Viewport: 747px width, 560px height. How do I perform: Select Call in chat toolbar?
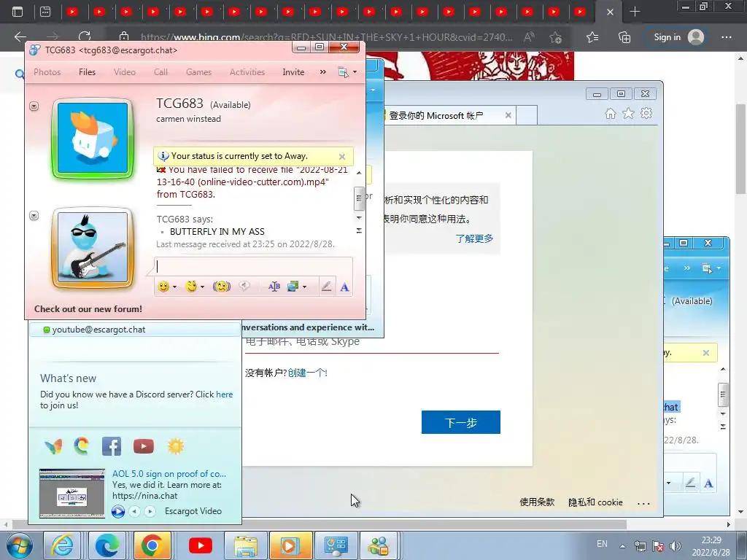(x=160, y=72)
